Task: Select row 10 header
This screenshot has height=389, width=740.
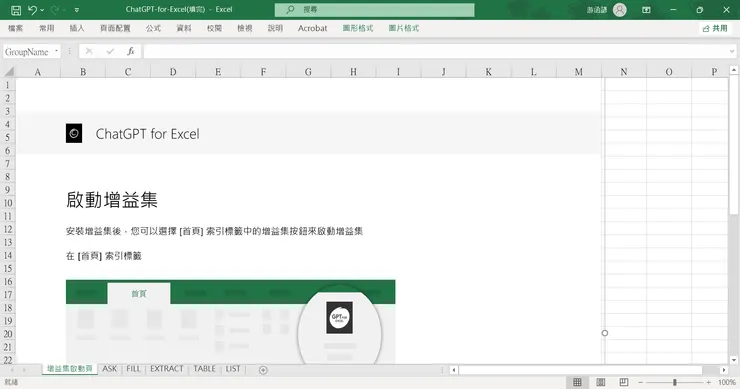Action: pyautogui.click(x=8, y=203)
